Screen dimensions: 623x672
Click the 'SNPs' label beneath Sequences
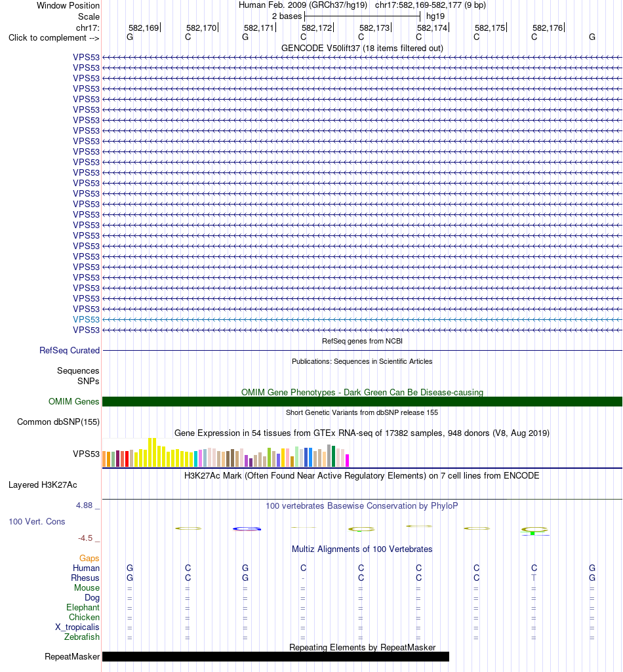[x=89, y=381]
